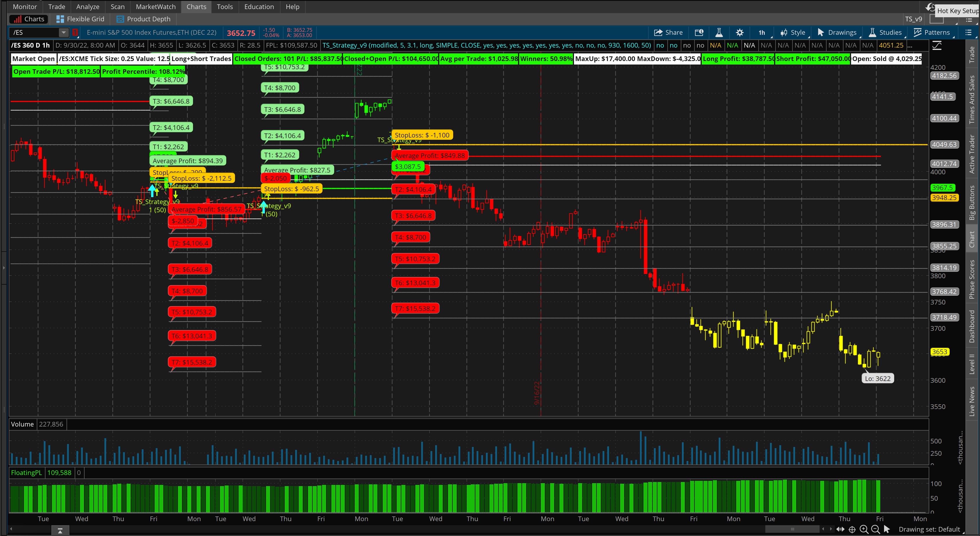Open the MarketWatch tab

click(155, 6)
